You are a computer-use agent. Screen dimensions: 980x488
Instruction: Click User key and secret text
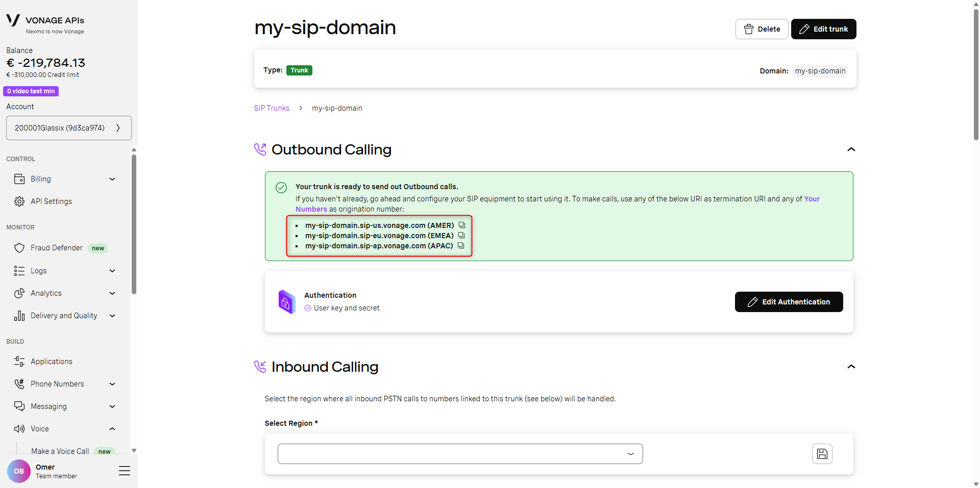[347, 308]
